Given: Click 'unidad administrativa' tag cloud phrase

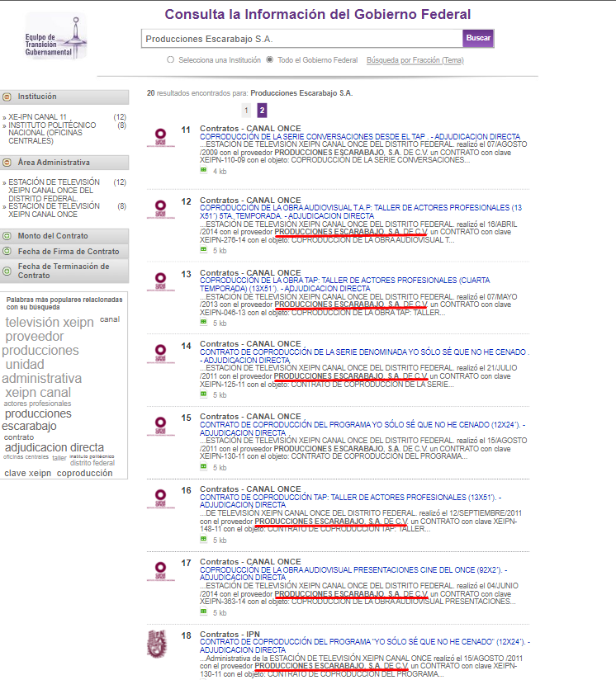Looking at the screenshot, I should click(41, 371).
